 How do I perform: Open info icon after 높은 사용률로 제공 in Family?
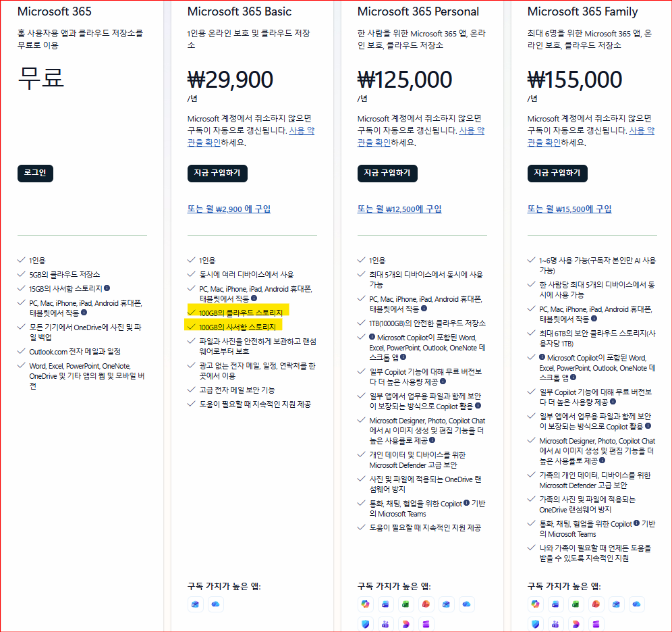(x=602, y=460)
